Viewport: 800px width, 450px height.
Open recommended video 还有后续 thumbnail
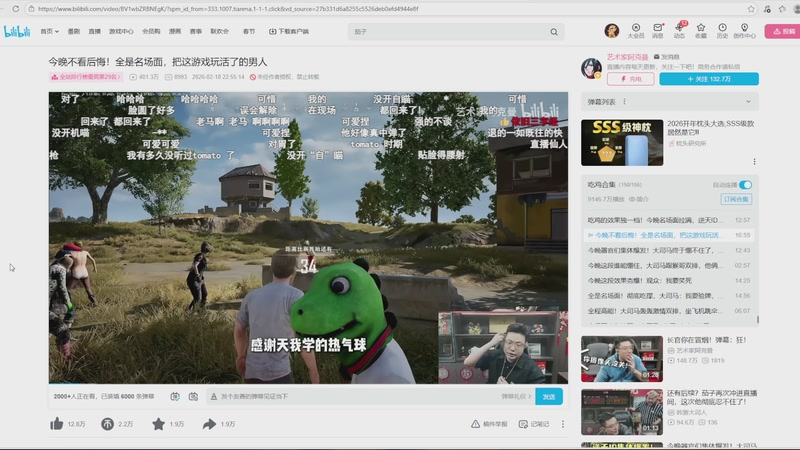(622, 412)
